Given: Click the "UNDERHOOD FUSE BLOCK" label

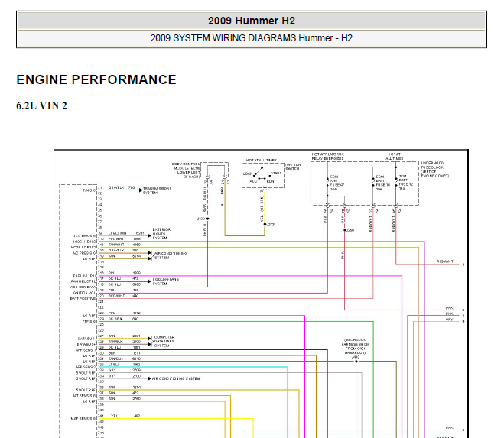Looking at the screenshot, I should (x=435, y=170).
